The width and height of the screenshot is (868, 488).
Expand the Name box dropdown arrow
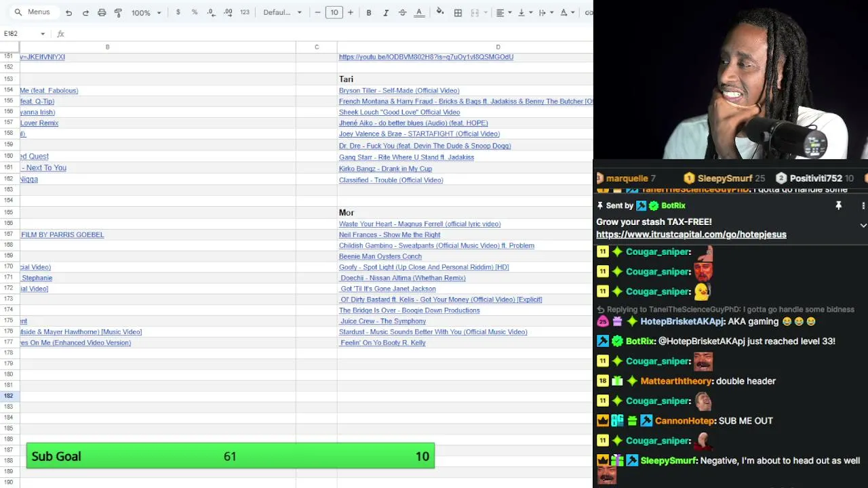click(43, 34)
